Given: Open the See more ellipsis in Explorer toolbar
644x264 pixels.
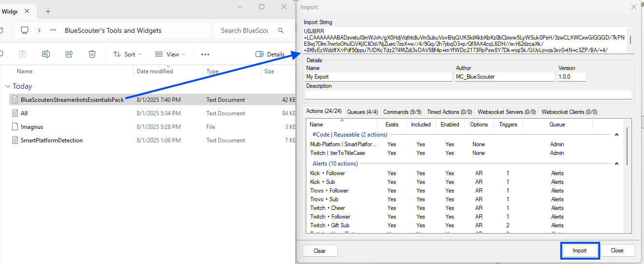Looking at the screenshot, I should pos(205,55).
